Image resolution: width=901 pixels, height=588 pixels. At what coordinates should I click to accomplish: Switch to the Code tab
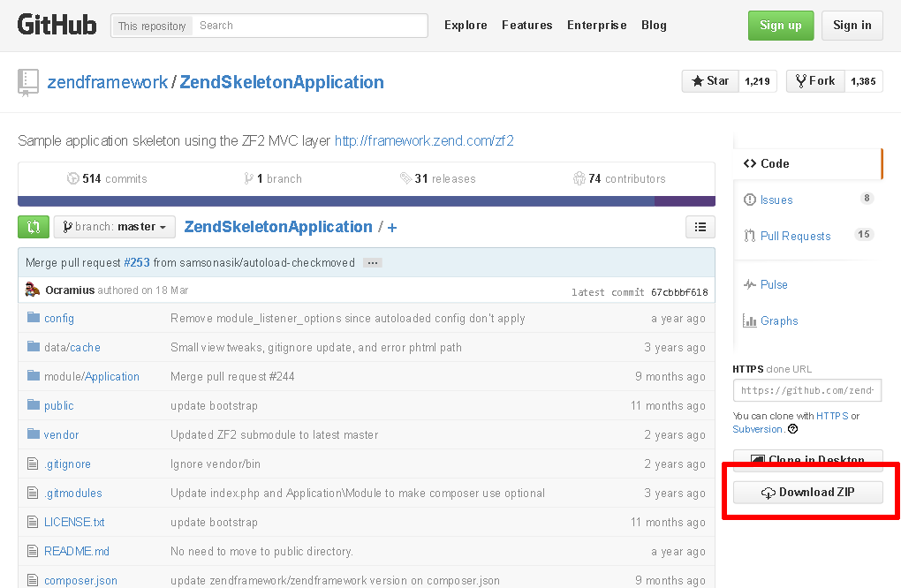766,163
